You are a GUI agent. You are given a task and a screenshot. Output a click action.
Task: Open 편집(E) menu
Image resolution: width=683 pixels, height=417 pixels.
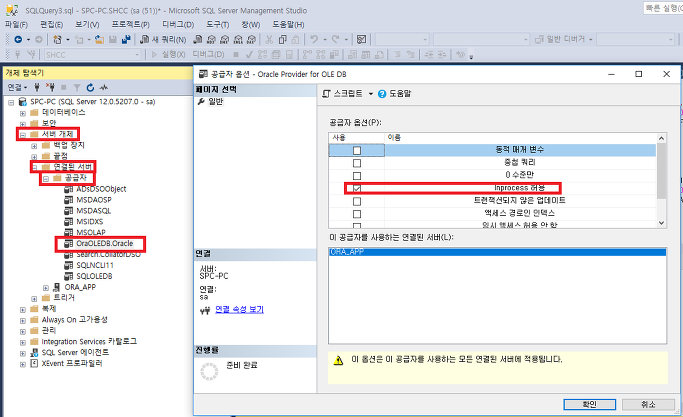pyautogui.click(x=51, y=24)
